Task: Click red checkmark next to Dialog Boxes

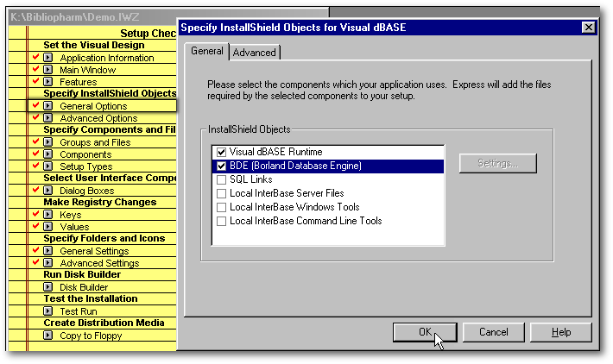Action: [x=35, y=191]
